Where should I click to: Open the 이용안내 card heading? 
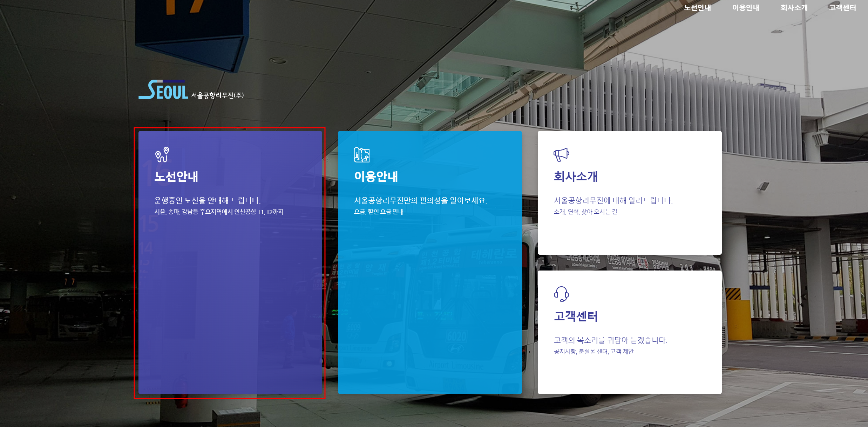(x=376, y=176)
